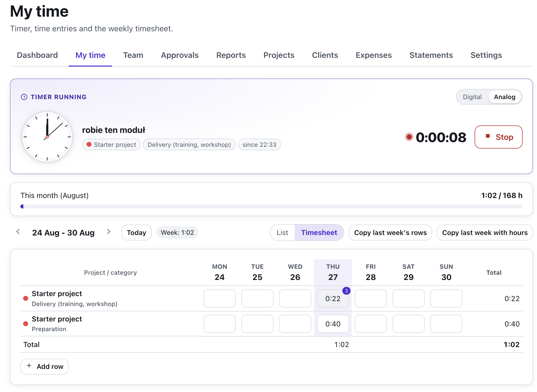
Task: Edit Thursday 0:40 cell in Preparation row
Action: point(333,324)
